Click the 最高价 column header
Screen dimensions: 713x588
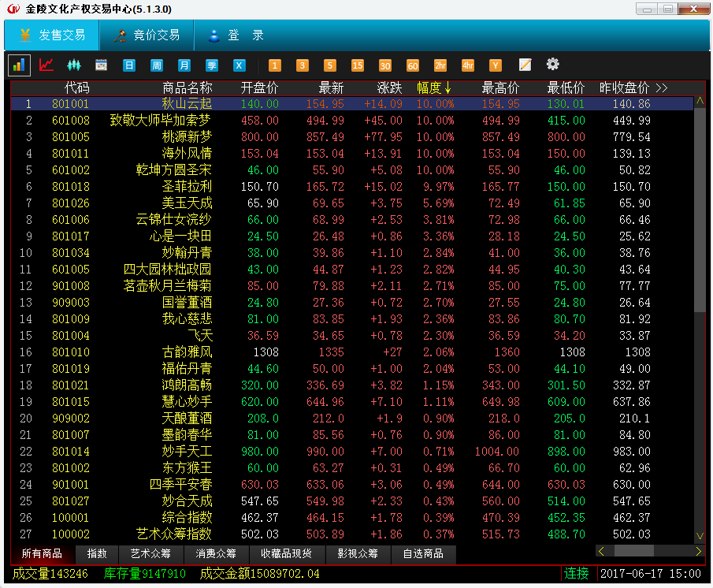[500, 87]
